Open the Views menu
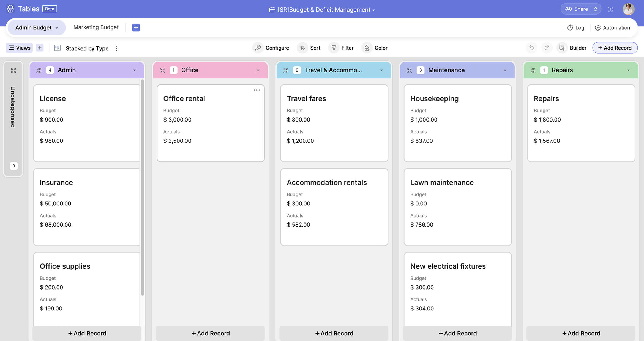 [19, 48]
